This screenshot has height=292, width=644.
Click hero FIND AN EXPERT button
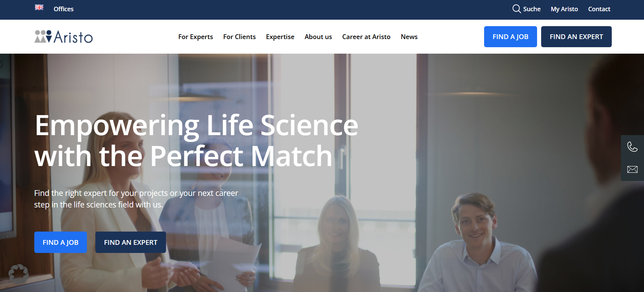[131, 242]
